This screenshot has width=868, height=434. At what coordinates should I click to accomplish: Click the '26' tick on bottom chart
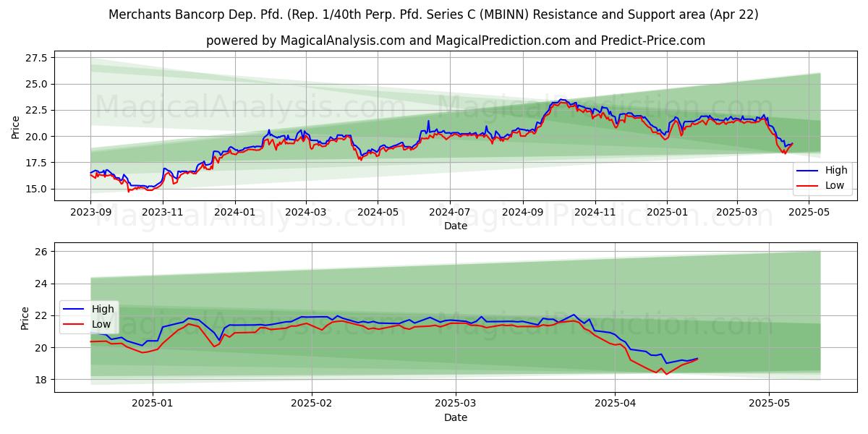tap(42, 252)
